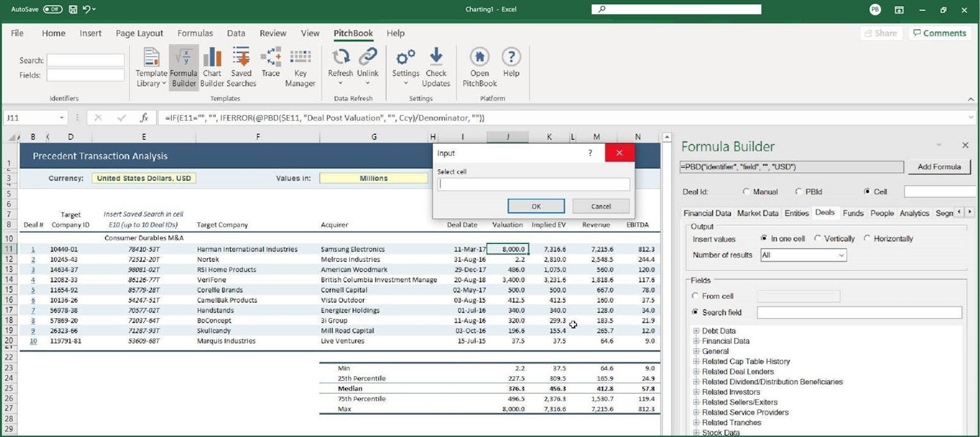Switch to the Insert ribbon tab
This screenshot has width=980, height=437.
click(x=91, y=33)
